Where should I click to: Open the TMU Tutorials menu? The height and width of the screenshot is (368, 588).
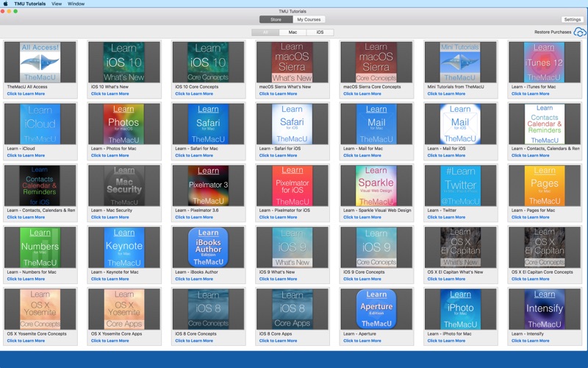[30, 4]
